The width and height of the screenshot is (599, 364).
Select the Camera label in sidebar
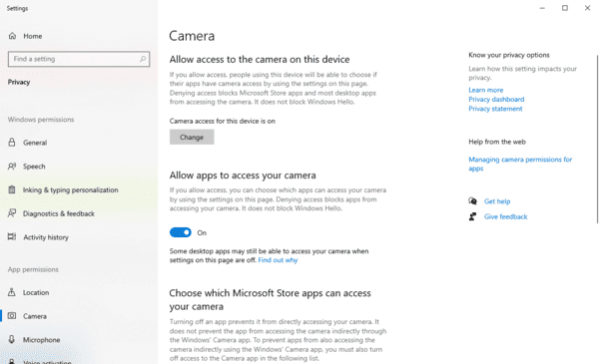tap(35, 316)
